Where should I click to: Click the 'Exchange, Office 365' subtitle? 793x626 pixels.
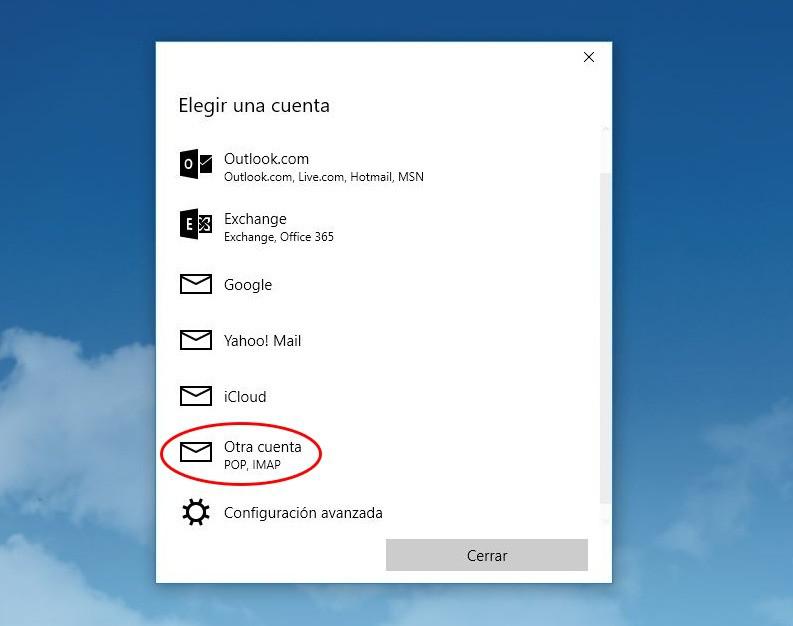[x=278, y=237]
